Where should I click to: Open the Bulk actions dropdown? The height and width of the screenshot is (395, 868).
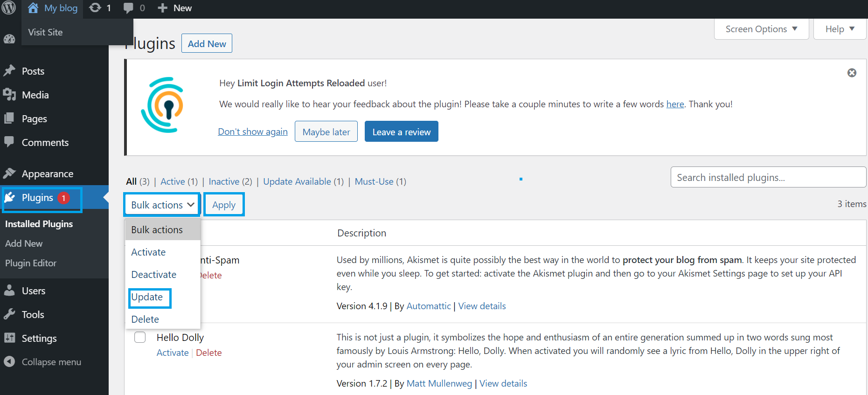pyautogui.click(x=162, y=205)
